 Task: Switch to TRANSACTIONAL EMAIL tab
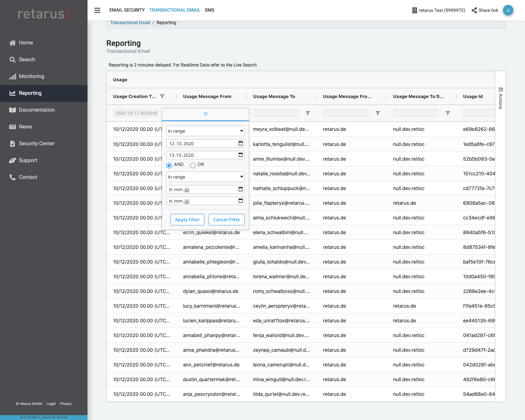[175, 10]
